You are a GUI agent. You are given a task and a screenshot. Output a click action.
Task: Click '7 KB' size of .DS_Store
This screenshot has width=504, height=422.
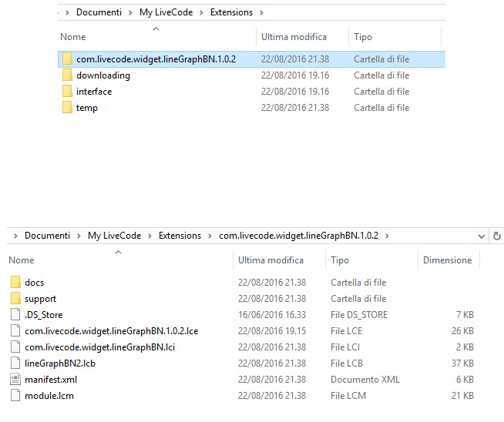(465, 315)
